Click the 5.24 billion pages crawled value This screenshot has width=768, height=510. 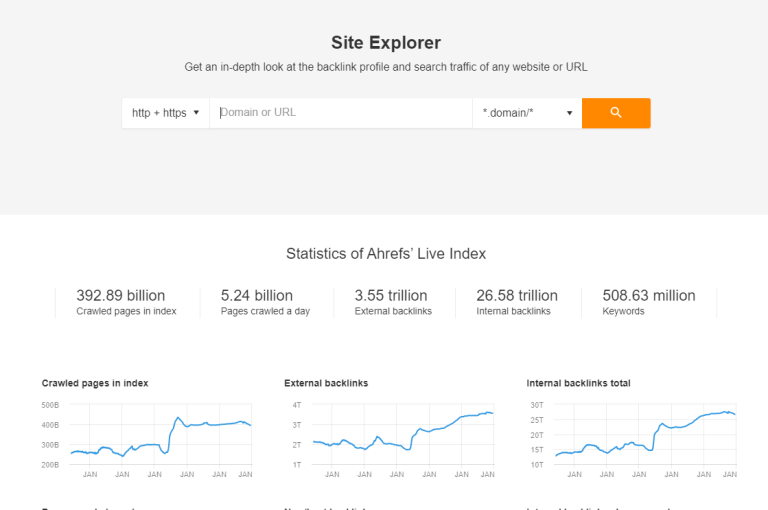point(257,295)
